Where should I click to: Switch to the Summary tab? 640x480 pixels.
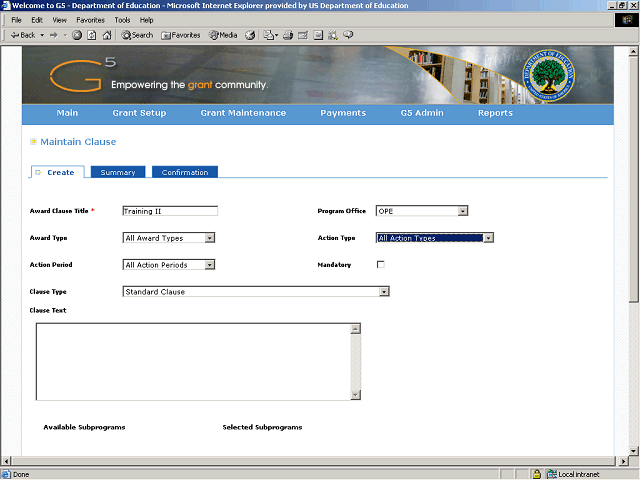point(118,172)
